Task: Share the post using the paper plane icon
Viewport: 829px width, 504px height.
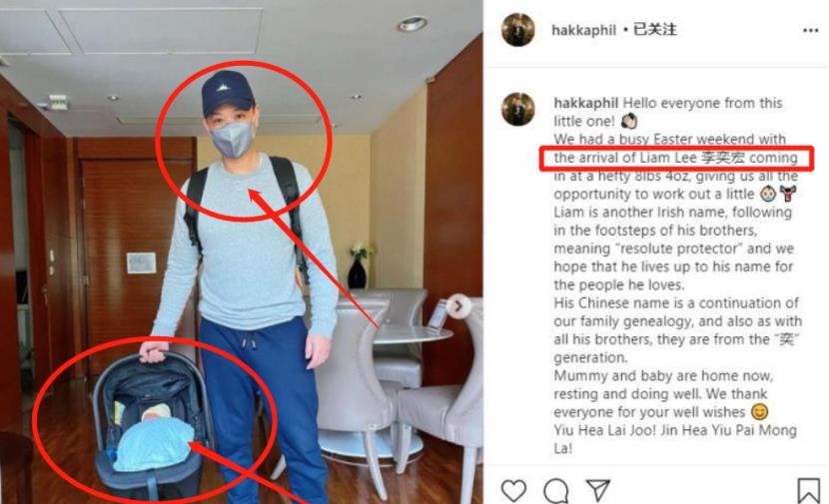Action: coord(598,490)
